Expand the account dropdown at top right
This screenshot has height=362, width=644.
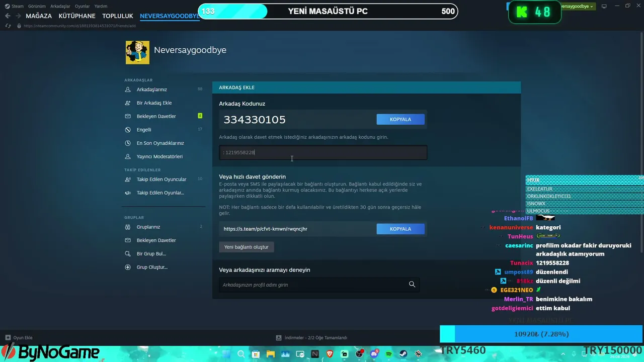tap(578, 7)
